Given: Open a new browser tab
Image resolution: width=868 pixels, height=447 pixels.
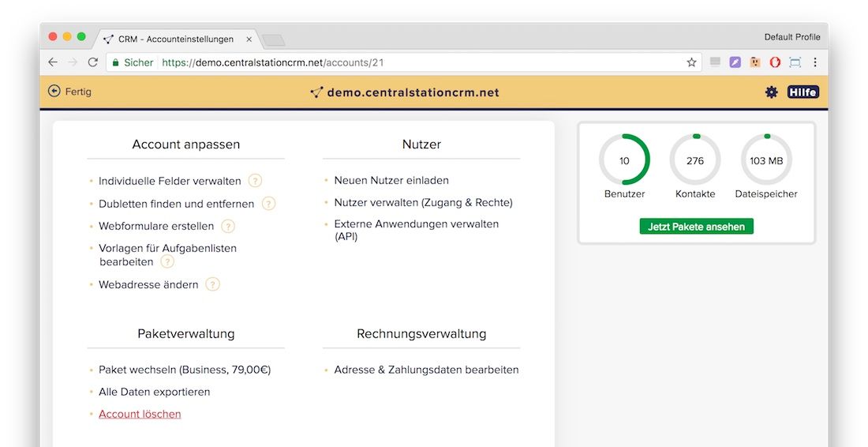Looking at the screenshot, I should pos(273,39).
